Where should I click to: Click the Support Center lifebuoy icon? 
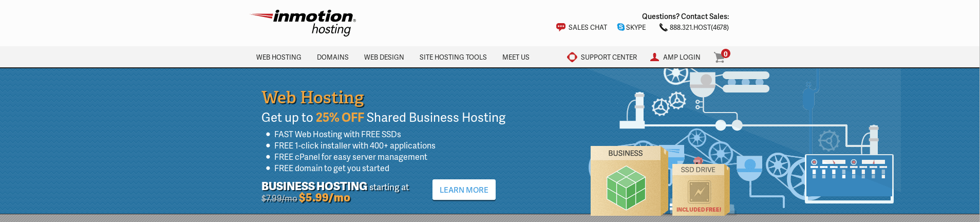tap(572, 57)
